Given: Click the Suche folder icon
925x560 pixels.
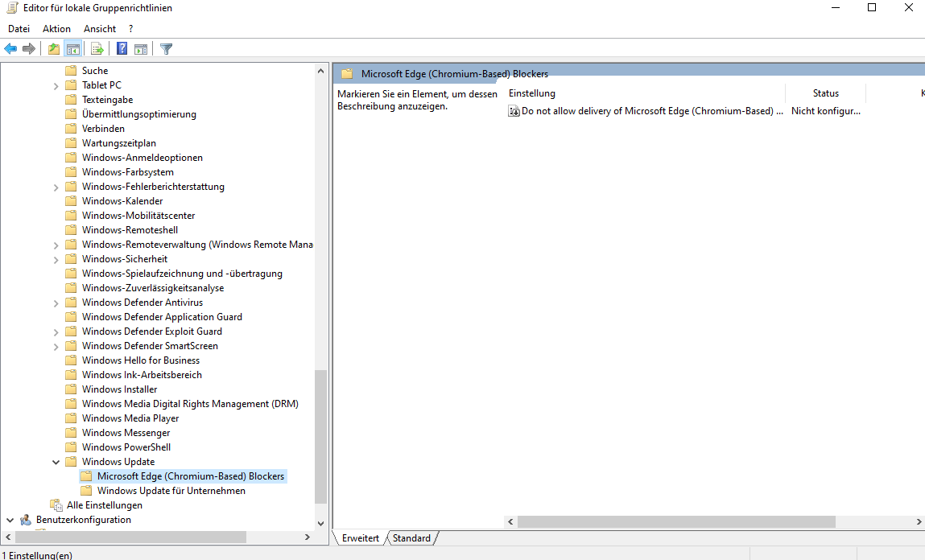Looking at the screenshot, I should (72, 70).
